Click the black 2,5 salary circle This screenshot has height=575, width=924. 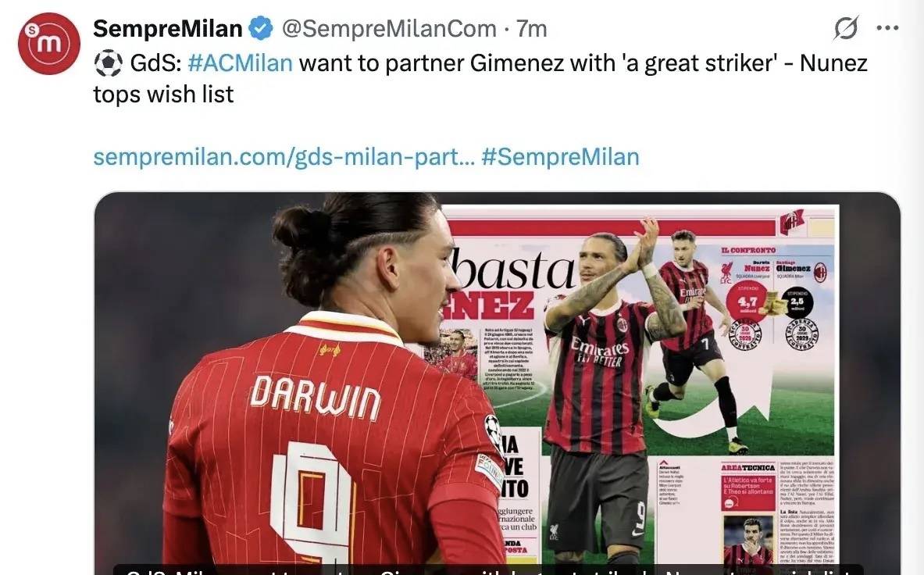tap(797, 303)
